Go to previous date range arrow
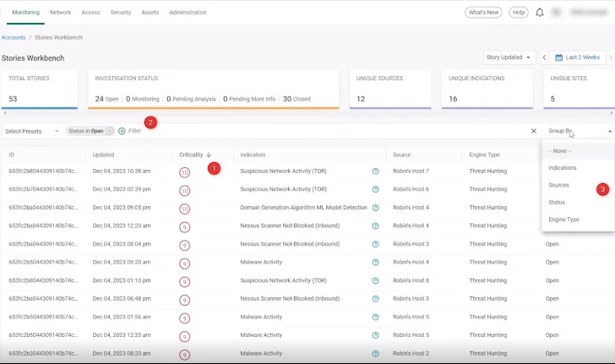615x364 pixels. pos(545,57)
